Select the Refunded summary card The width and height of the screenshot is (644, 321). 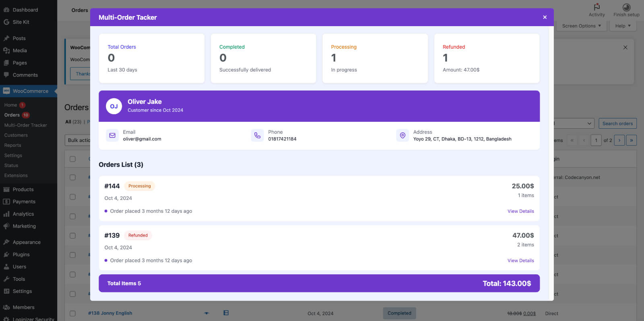[x=487, y=58]
